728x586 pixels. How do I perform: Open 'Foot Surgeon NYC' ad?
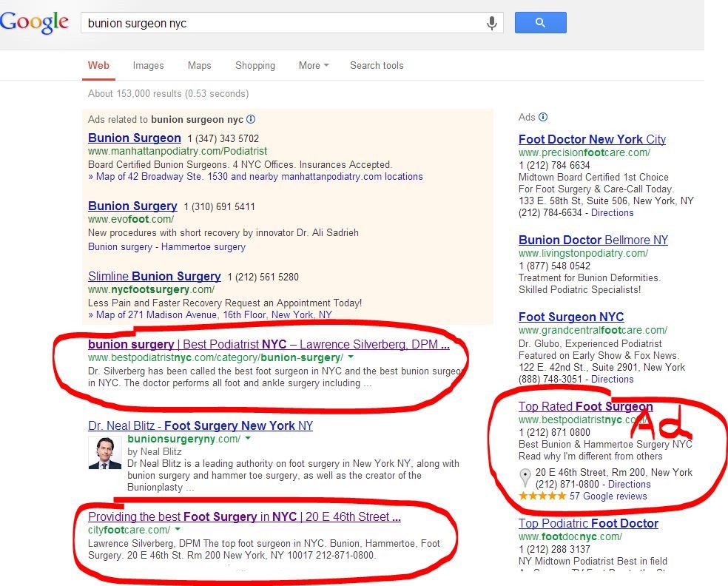[x=571, y=317]
